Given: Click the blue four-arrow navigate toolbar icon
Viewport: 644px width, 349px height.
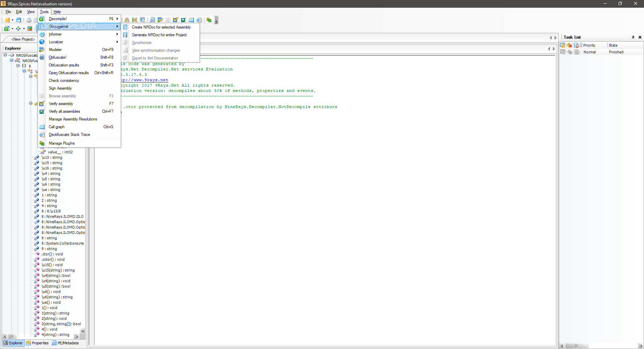Looking at the screenshot, I should coord(18,29).
